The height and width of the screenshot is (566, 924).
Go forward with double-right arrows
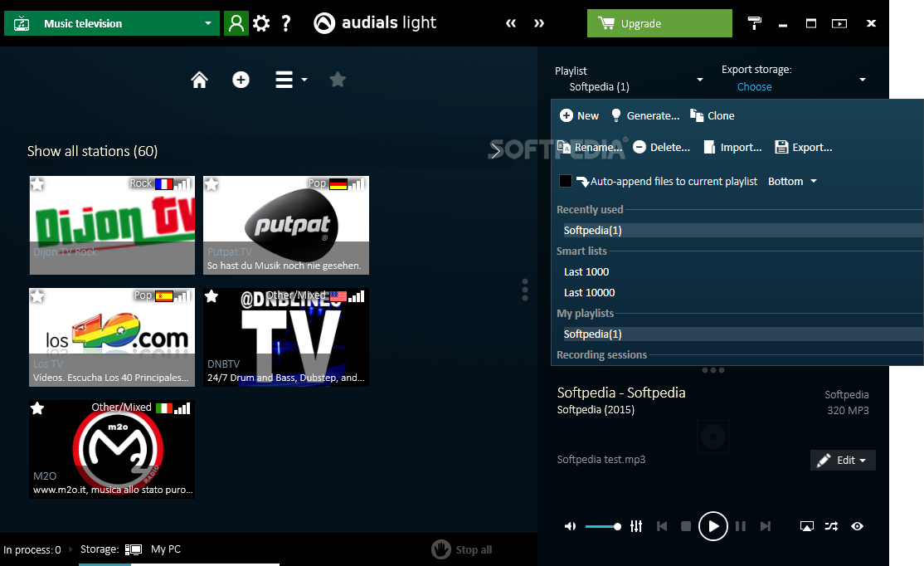(539, 23)
